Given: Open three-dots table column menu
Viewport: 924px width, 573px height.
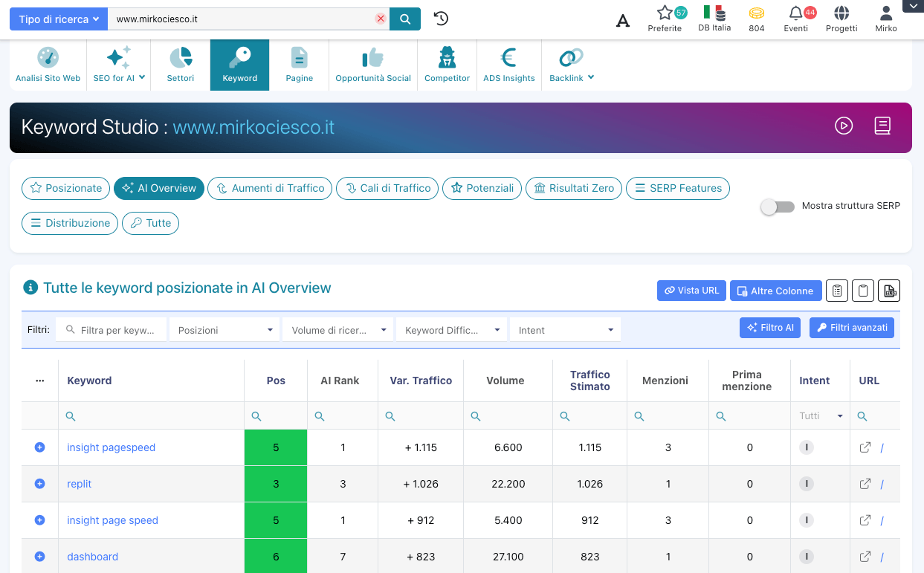Looking at the screenshot, I should (x=40, y=381).
